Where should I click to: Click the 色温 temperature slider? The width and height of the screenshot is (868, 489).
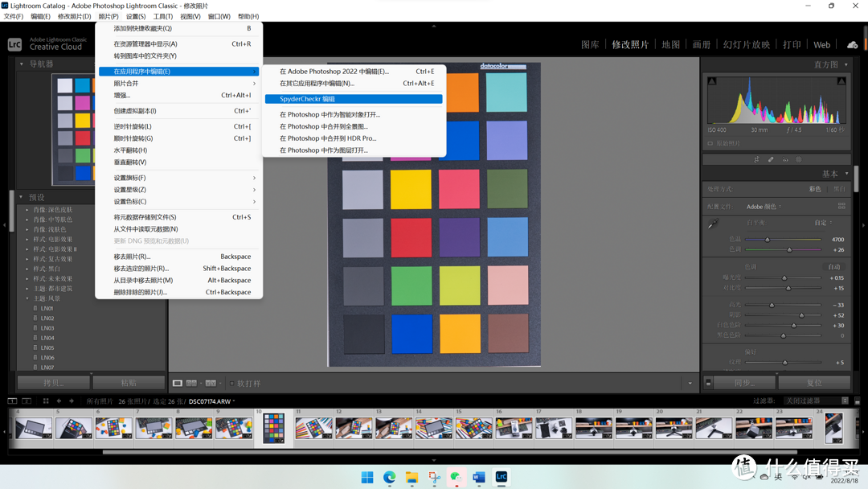click(783, 239)
